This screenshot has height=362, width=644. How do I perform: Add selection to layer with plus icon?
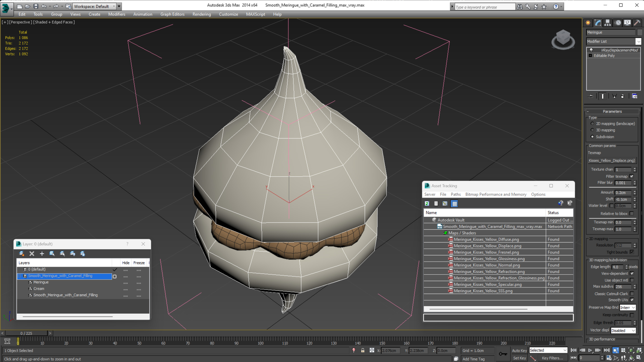[x=42, y=254]
